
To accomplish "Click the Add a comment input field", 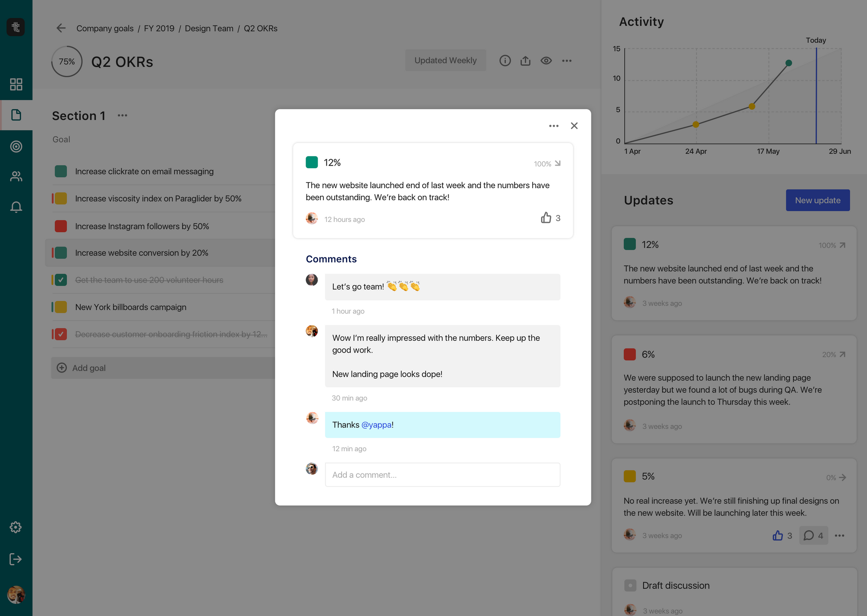I will 442,475.
